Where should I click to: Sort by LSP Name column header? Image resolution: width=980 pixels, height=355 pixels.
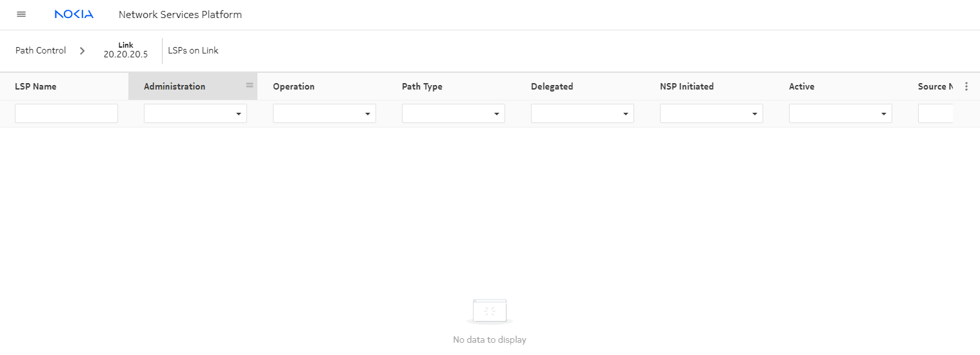[35, 86]
